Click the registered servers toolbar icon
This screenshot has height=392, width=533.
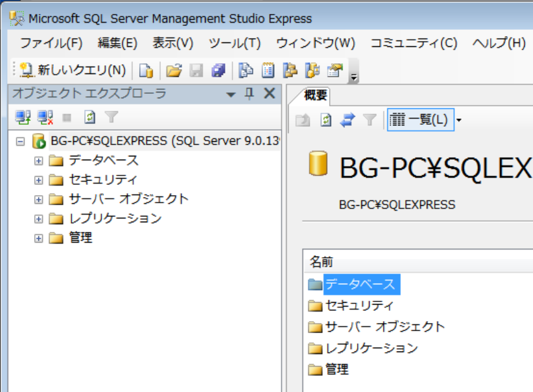pos(246,71)
